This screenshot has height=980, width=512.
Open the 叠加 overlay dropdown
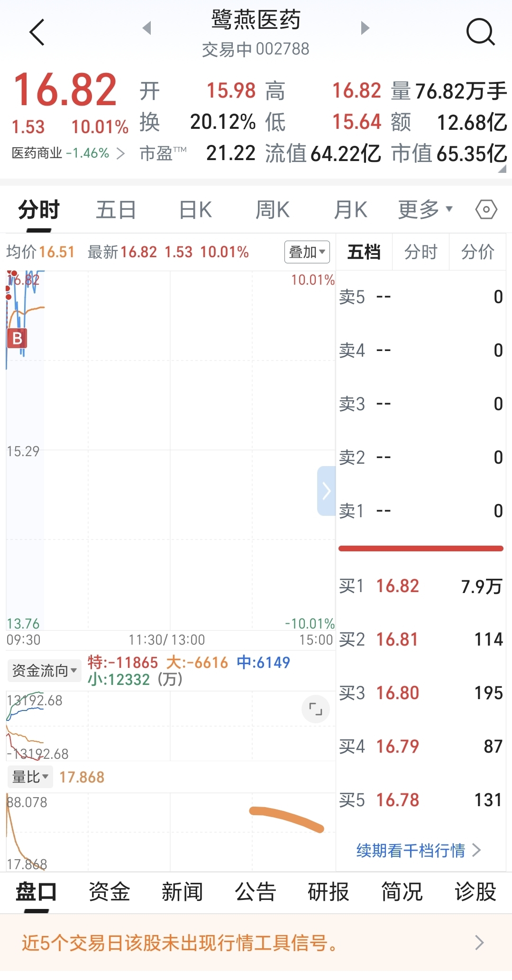pos(307,252)
